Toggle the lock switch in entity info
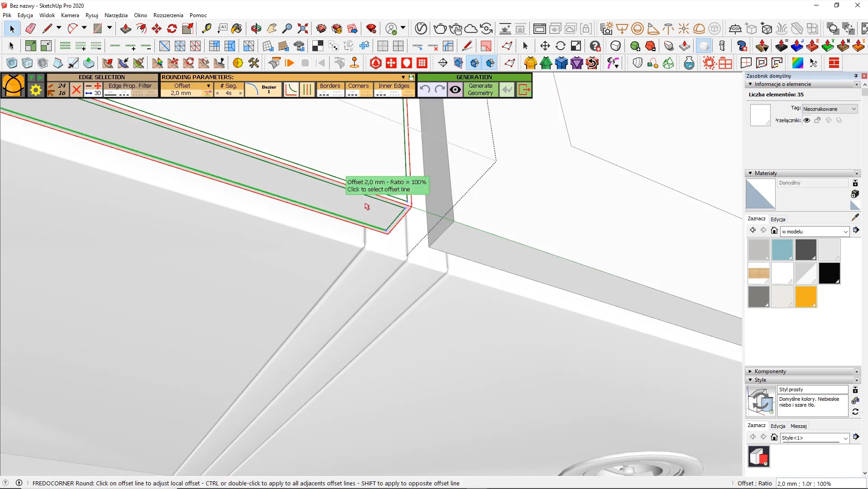 818,120
